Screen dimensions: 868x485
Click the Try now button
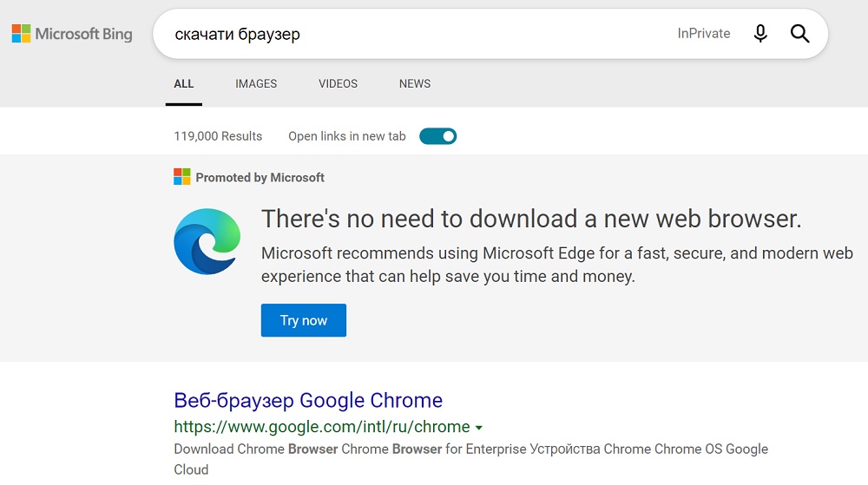(304, 320)
